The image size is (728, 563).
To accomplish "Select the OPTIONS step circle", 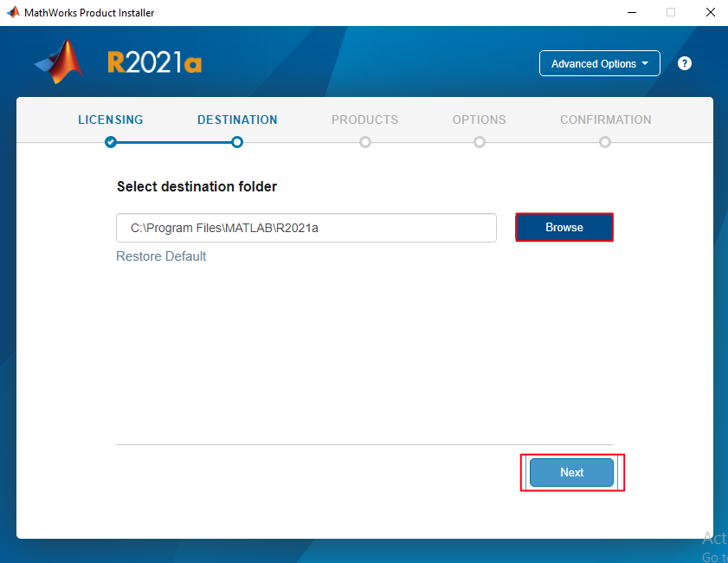I will pyautogui.click(x=479, y=141).
